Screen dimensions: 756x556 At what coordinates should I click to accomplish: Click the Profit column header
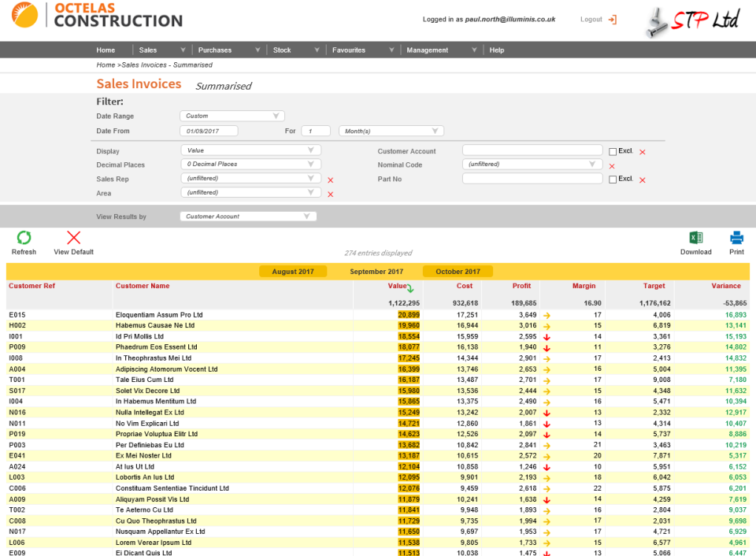pos(521,286)
